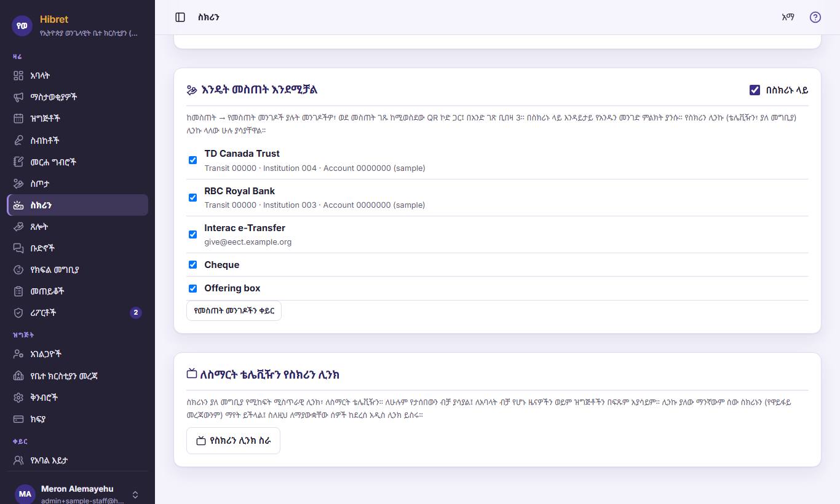Toggle the RBC Royal Bank checkbox
The width and height of the screenshot is (840, 504).
[x=192, y=197]
